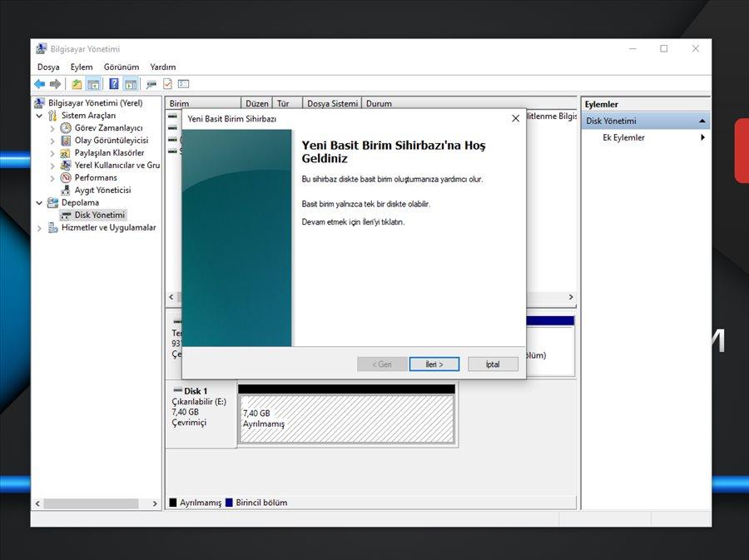Click the red checkmark document toolbar icon

[167, 84]
